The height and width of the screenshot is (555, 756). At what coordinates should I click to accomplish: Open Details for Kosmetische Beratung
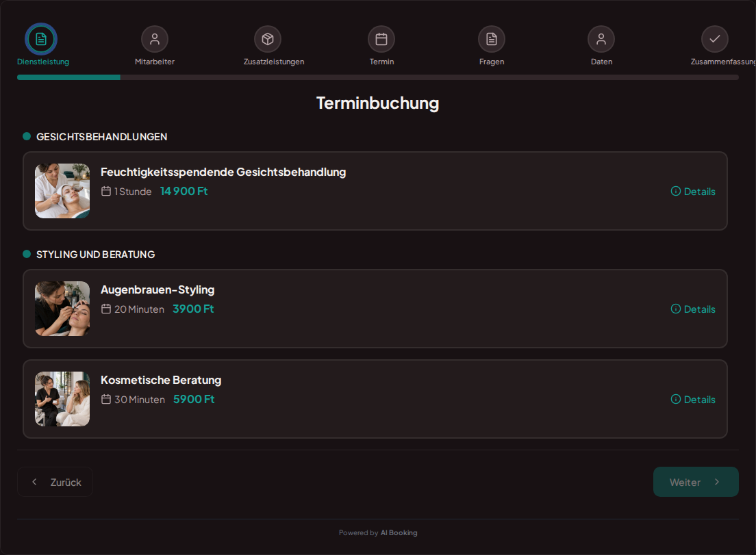click(693, 400)
